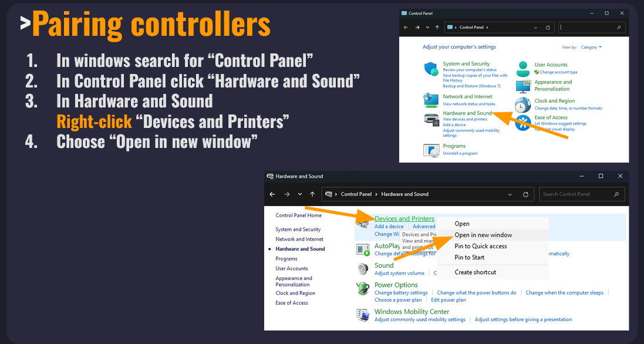This screenshot has height=344, width=644.
Task: Go up one level in Hardware and Sound window
Action: pos(312,194)
